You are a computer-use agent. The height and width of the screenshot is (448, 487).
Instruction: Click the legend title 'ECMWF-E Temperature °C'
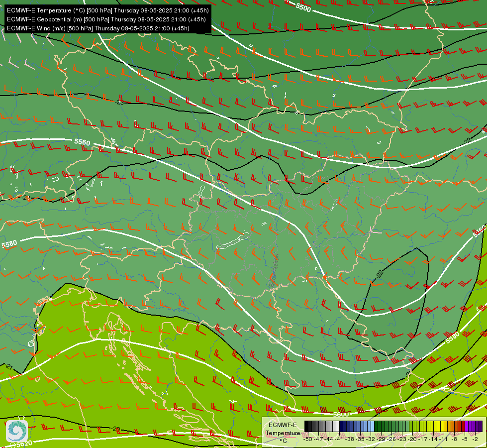pyautogui.click(x=283, y=433)
